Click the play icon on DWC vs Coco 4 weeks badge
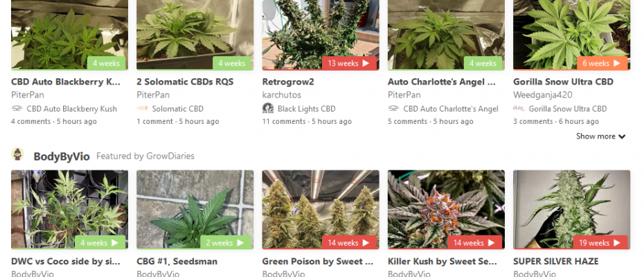This screenshot has height=277, width=644. 114,243
